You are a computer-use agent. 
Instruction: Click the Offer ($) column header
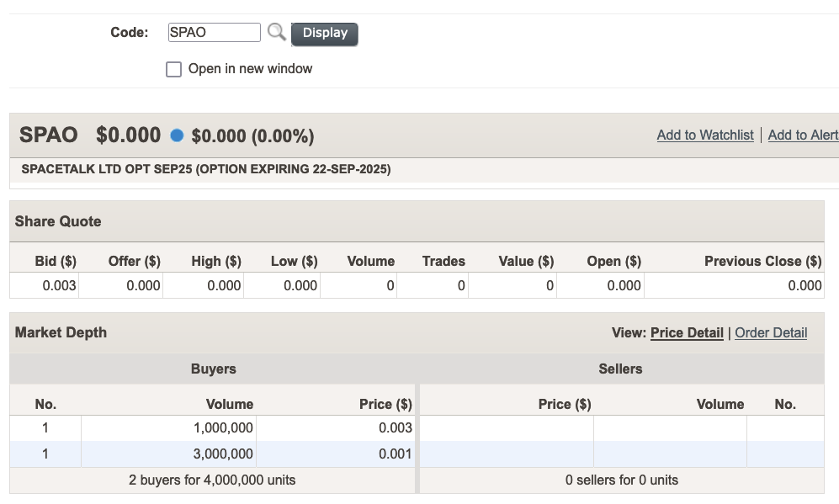coord(135,261)
